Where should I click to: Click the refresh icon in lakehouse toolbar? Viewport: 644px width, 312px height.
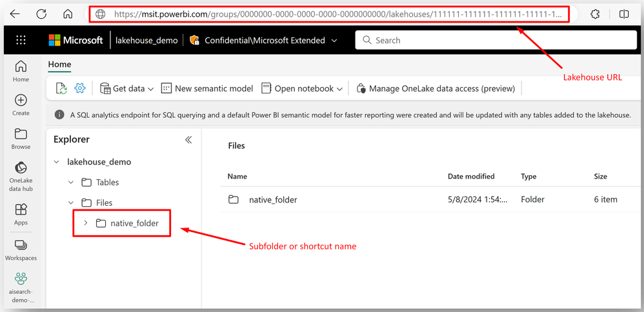tap(61, 88)
